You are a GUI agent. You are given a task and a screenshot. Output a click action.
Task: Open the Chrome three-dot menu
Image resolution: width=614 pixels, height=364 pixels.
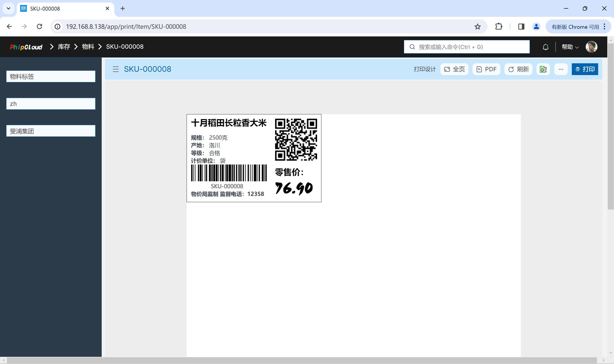(605, 26)
